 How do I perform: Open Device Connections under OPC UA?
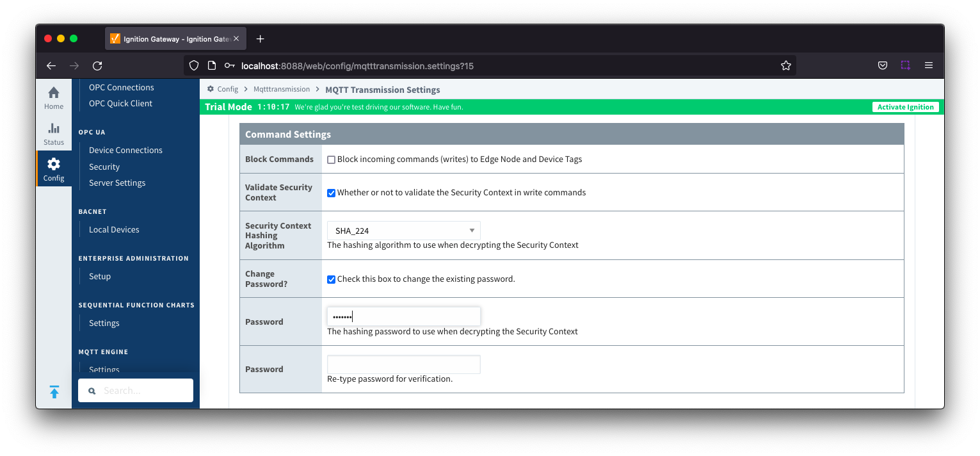125,150
